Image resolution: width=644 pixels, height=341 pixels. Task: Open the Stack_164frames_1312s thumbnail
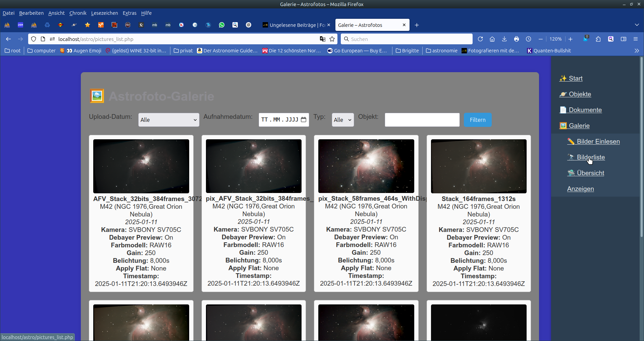[x=479, y=166]
